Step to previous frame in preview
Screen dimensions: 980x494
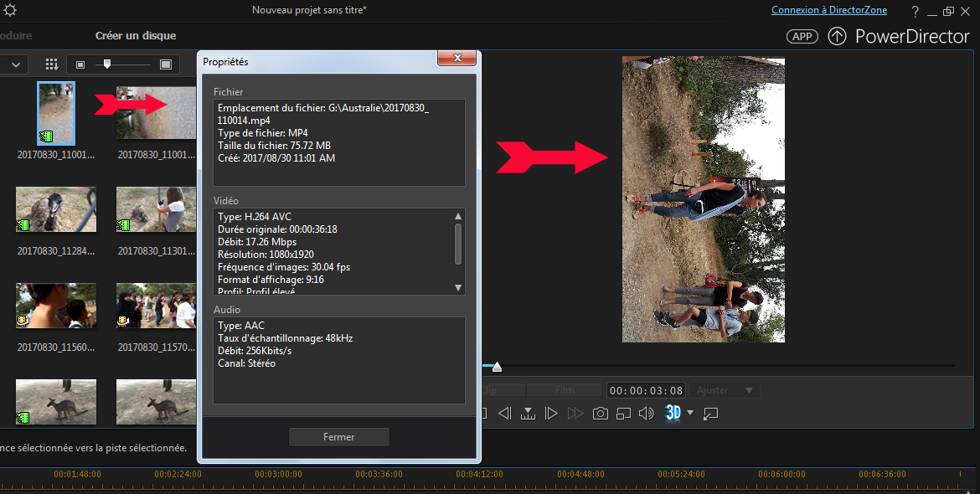click(x=504, y=414)
